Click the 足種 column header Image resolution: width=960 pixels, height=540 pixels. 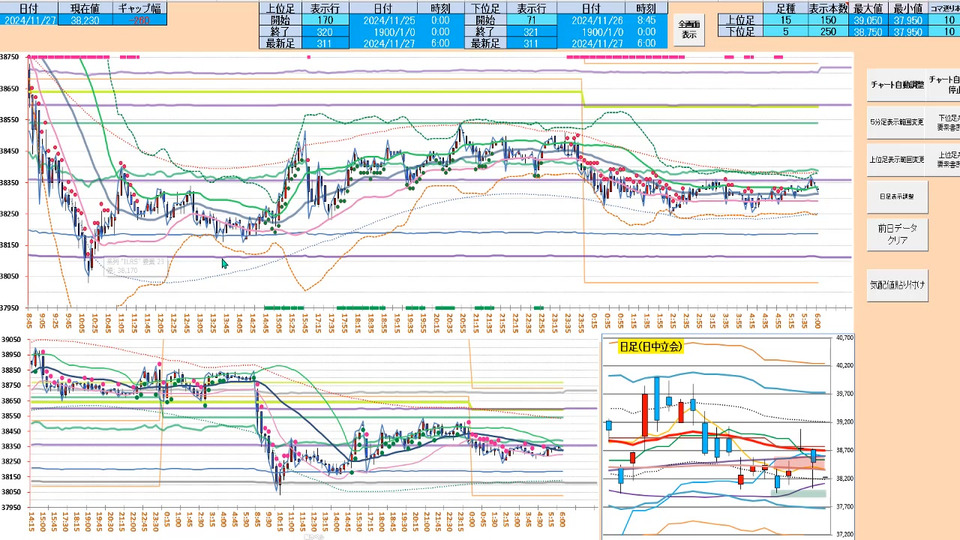click(786, 9)
